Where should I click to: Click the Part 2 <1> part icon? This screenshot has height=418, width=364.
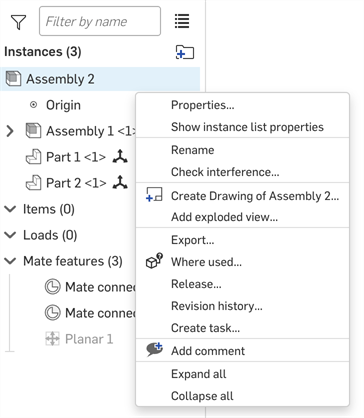33,183
